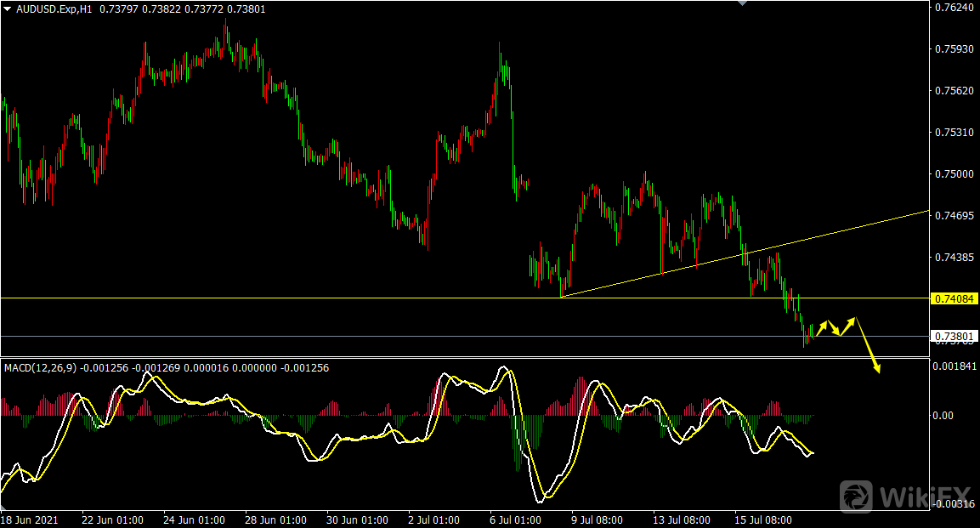Click the 0.76240 price scale value

954,8
